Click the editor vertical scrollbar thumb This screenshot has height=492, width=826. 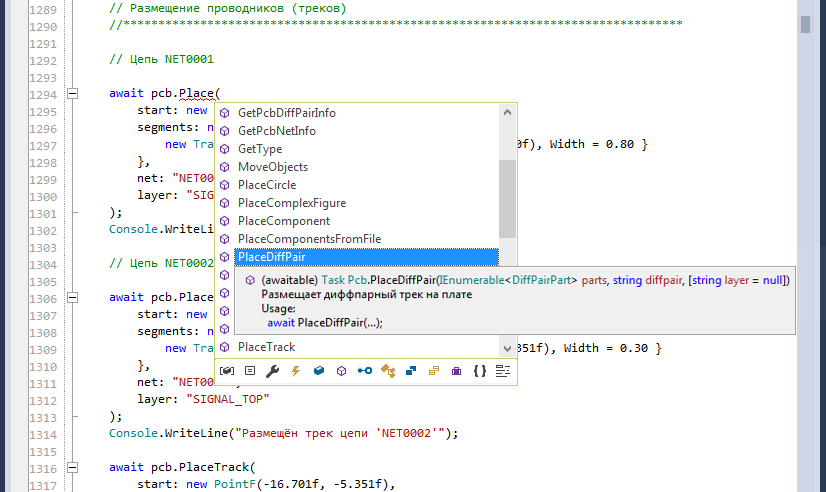[805, 24]
